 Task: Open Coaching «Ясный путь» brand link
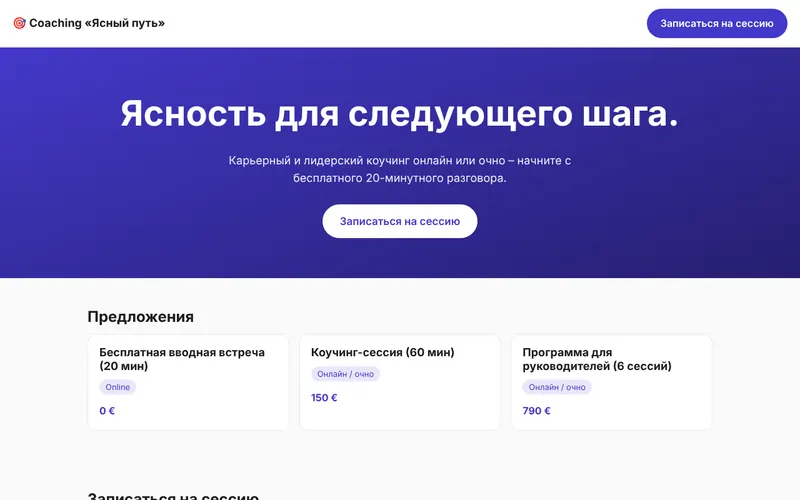(x=89, y=23)
